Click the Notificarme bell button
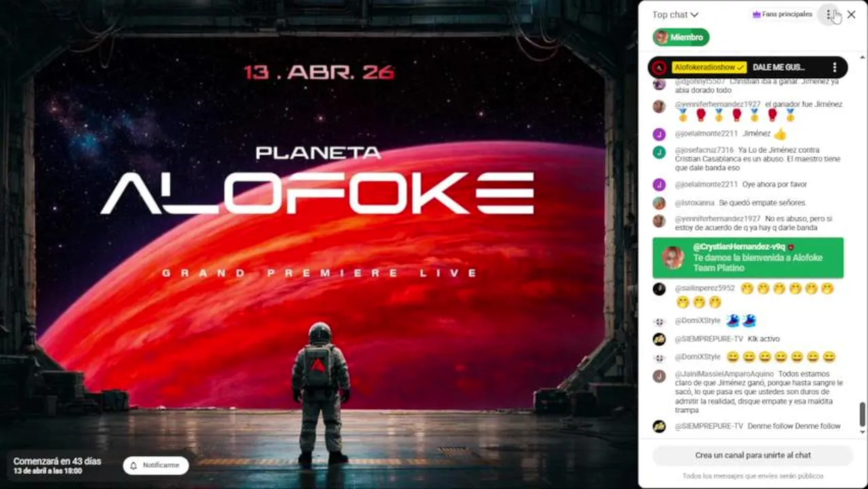868x489 pixels. pyautogui.click(x=156, y=465)
